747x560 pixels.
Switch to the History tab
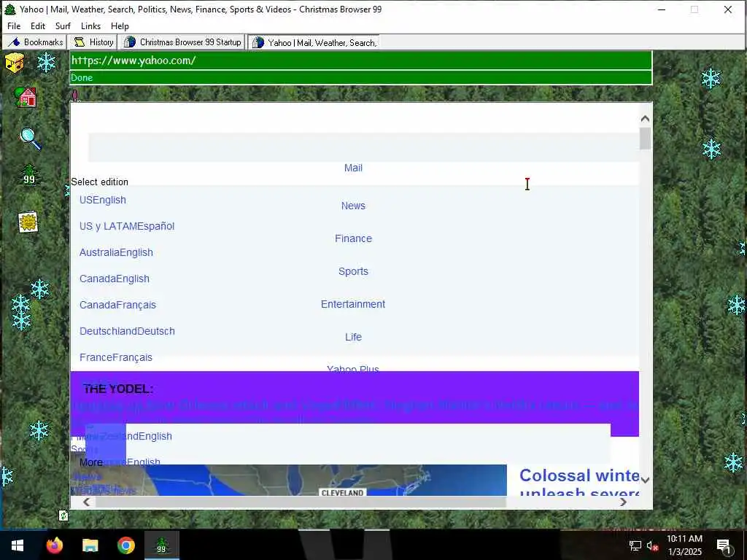point(93,42)
